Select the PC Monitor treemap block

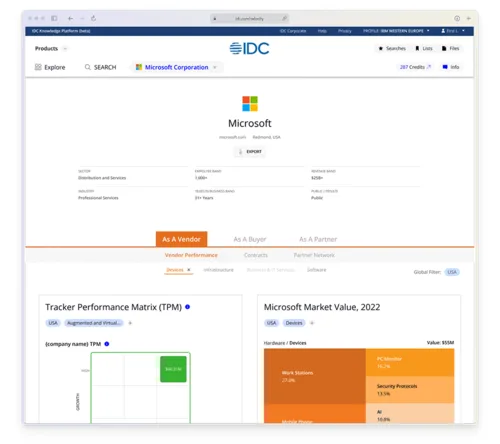pyautogui.click(x=410, y=362)
